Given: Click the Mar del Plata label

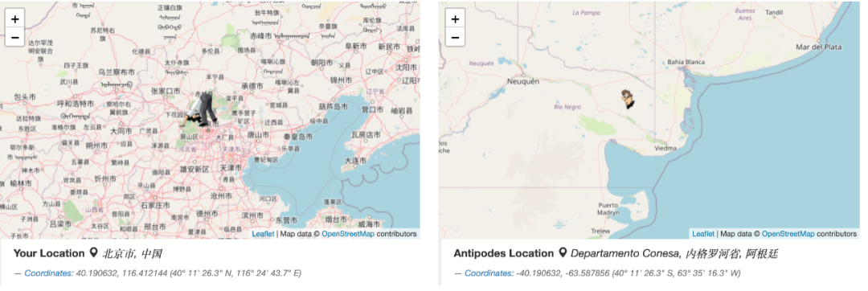Looking at the screenshot, I should (819, 47).
